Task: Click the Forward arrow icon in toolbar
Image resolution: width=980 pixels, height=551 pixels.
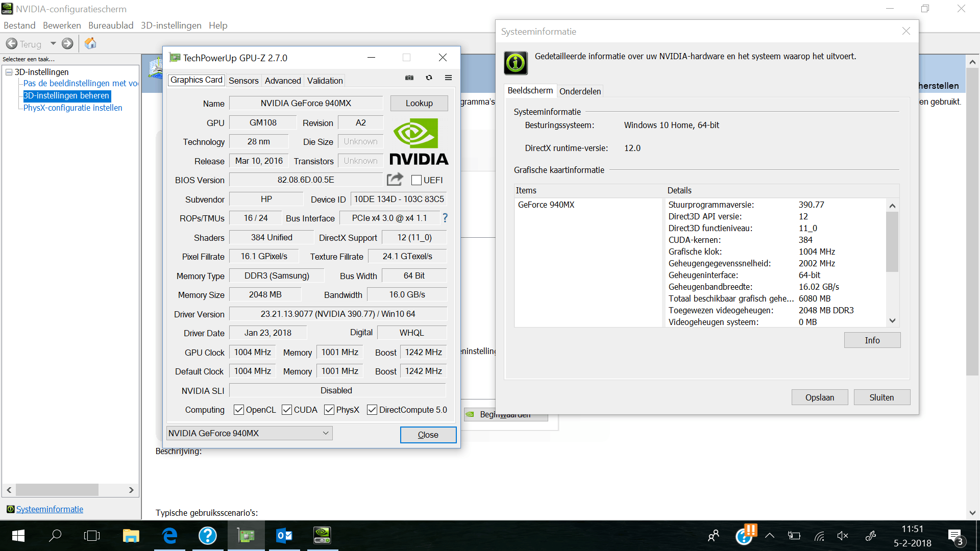Action: pyautogui.click(x=67, y=44)
